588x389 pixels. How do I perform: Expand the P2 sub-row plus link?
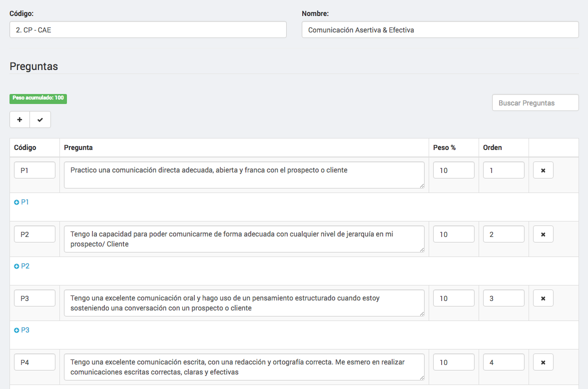point(22,266)
